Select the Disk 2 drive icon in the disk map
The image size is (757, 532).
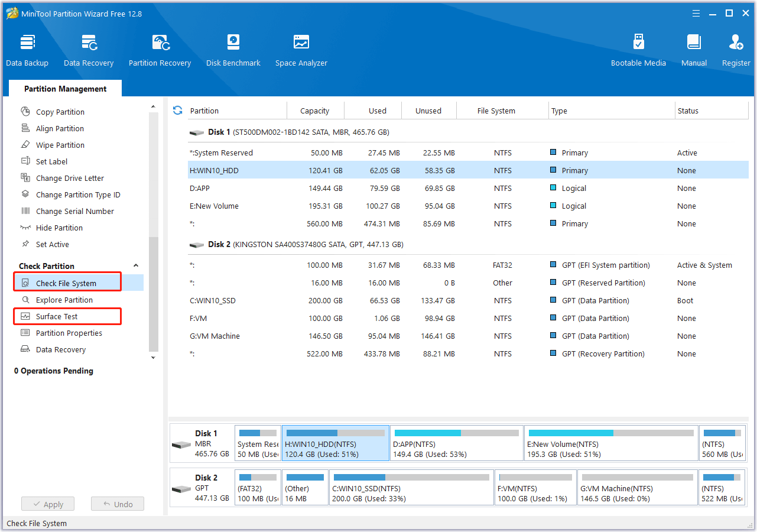point(181,489)
